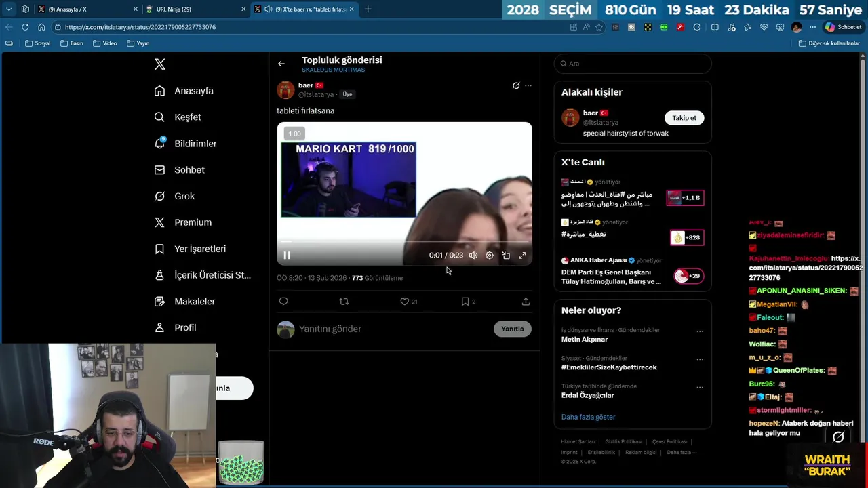Add this page to favorites star
The image size is (868, 488).
[x=599, y=27]
